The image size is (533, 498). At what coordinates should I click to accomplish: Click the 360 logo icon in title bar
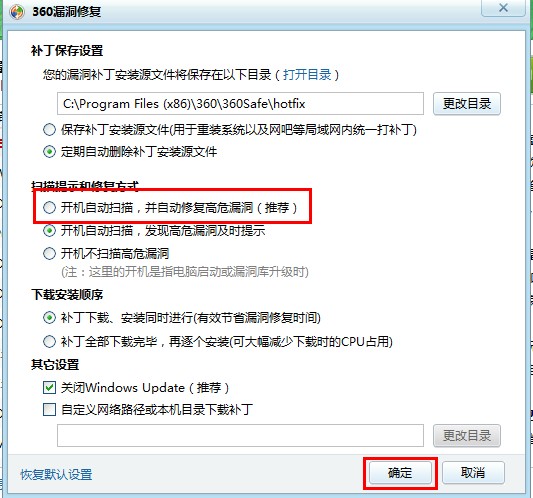click(x=16, y=12)
